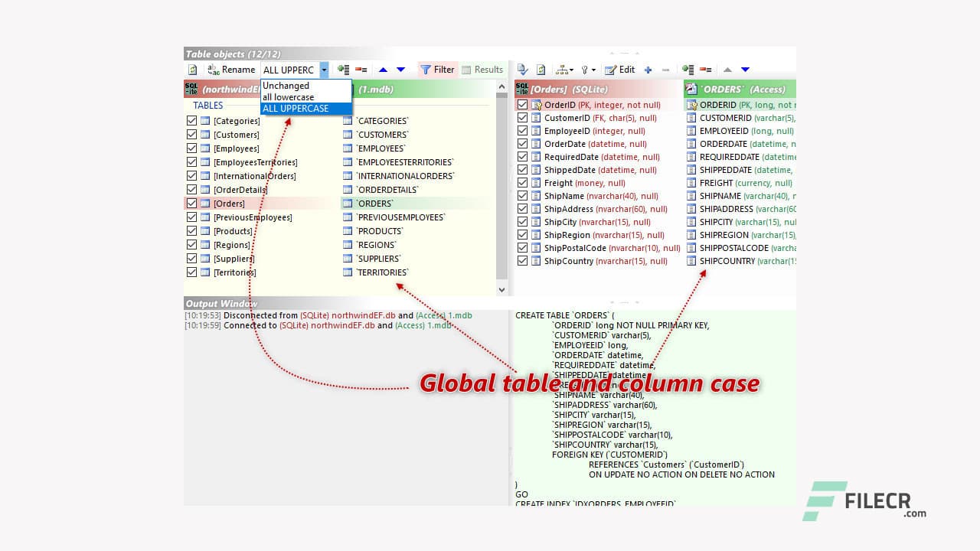
Task: Uncheck the [Categories] table checkbox
Action: click(x=192, y=121)
